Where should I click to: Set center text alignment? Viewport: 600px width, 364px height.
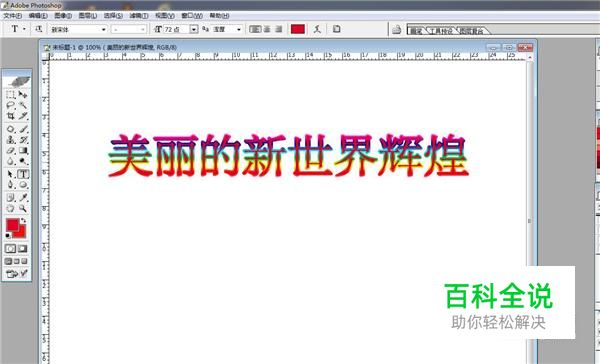point(267,29)
